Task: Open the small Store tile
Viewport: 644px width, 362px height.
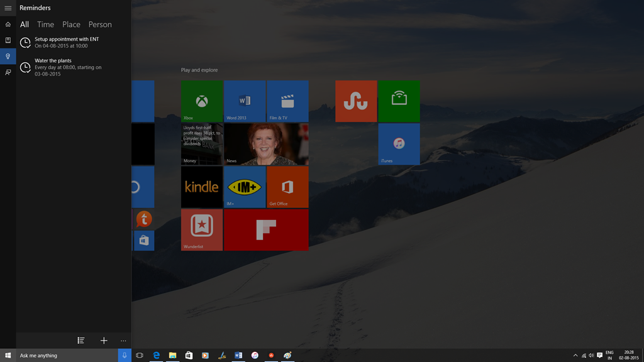Action: (x=144, y=241)
